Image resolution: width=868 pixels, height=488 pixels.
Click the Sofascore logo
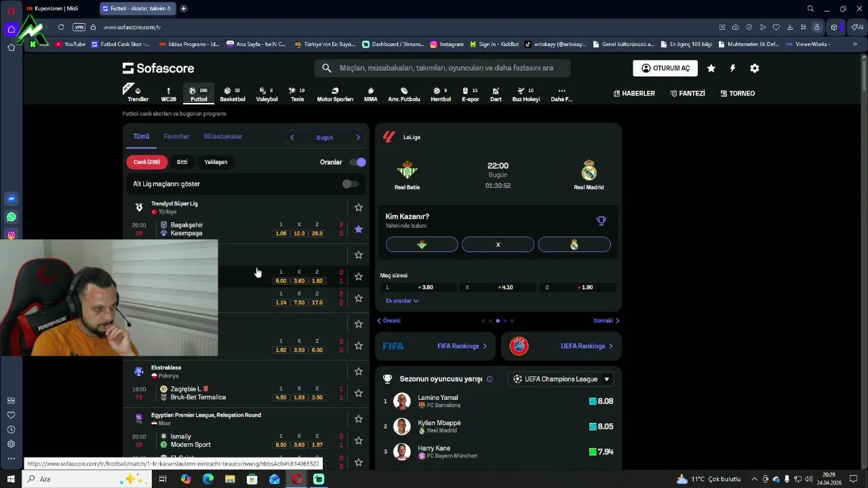pyautogui.click(x=158, y=68)
